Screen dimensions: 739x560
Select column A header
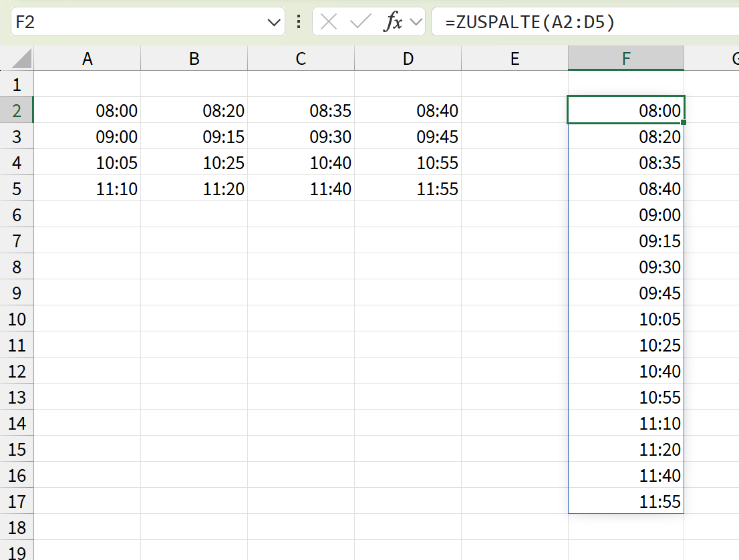coord(87,59)
